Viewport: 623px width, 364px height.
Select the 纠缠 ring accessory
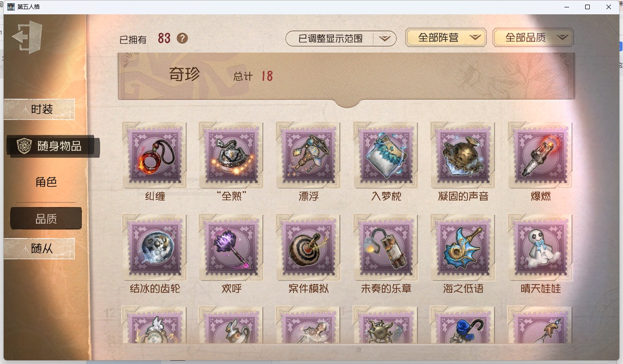(155, 155)
